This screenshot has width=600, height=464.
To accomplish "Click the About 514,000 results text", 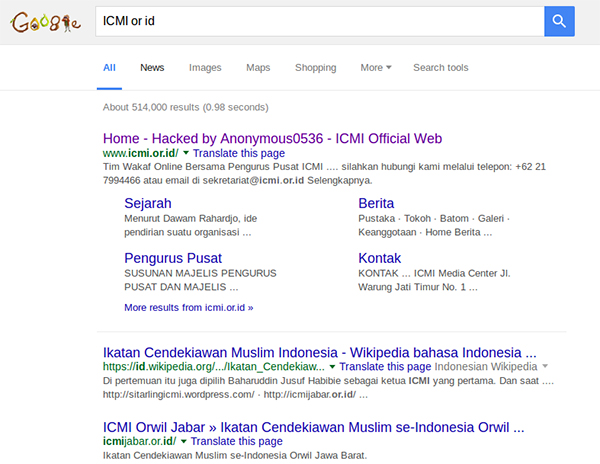I will point(186,107).
